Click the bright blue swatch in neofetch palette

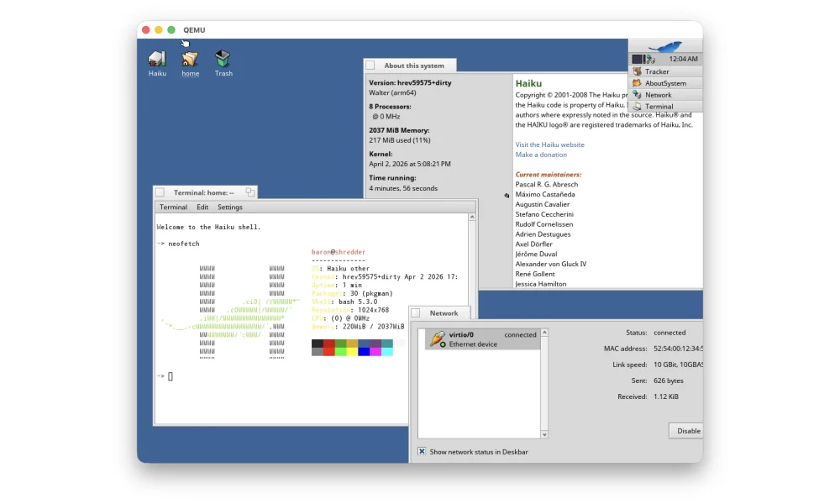[x=364, y=352]
